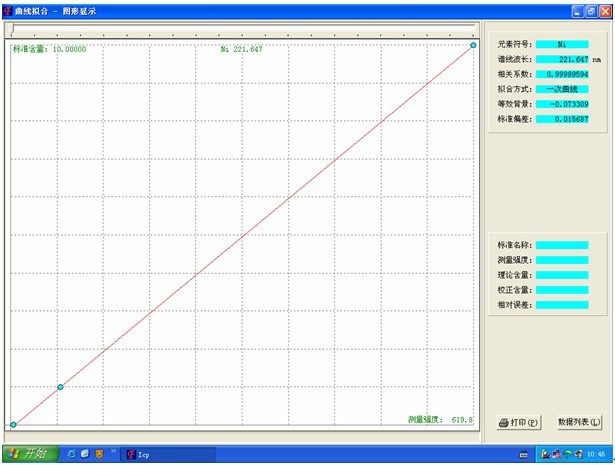
Task: Click the application icon in title bar
Action: (x=8, y=8)
